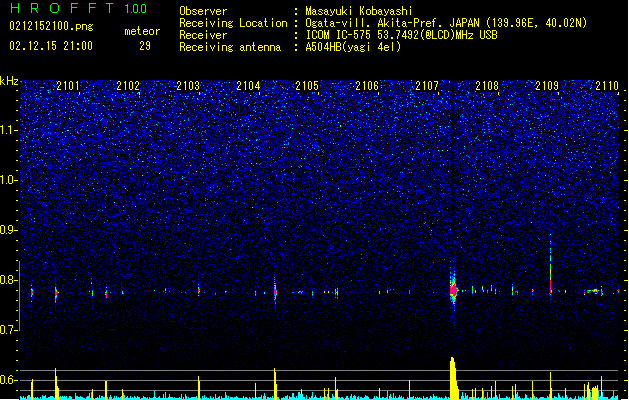629x400 pixels.
Task: Click the 1.0 frequency axis label
Action: [x=8, y=180]
